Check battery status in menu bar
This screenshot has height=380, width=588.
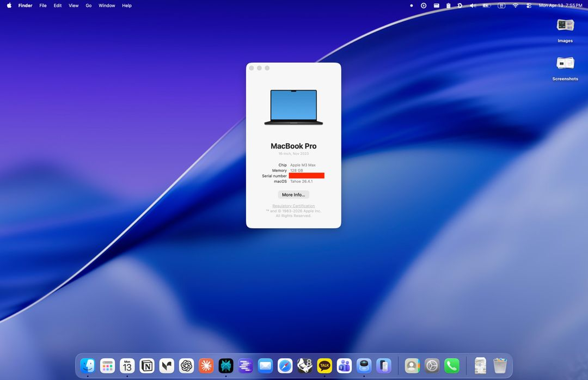[486, 5]
